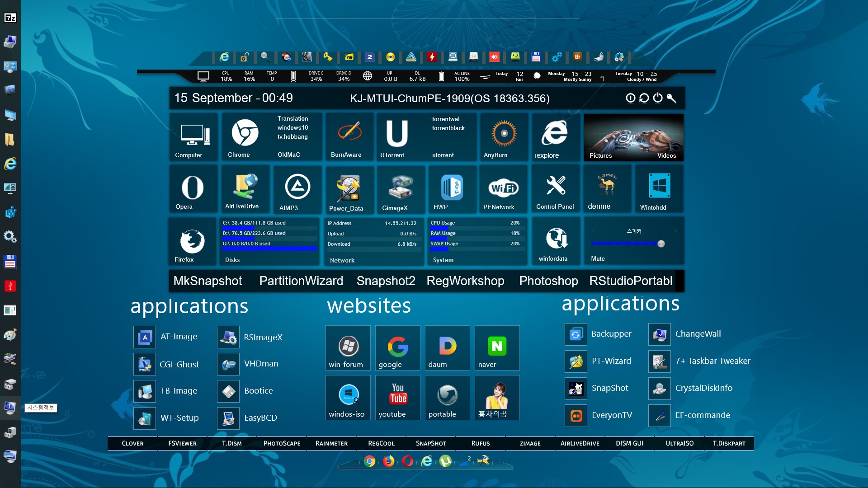Open MkSnapshot from the launcher strip
Image resolution: width=868 pixels, height=488 pixels.
(208, 281)
